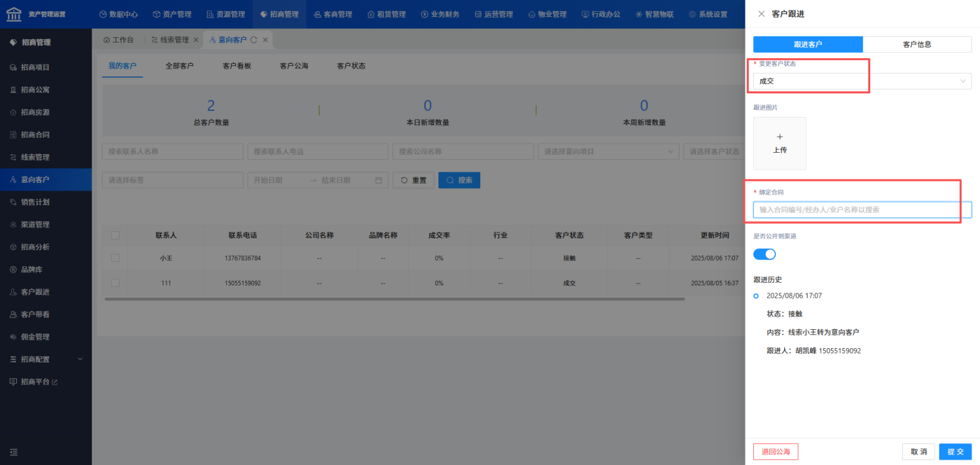
Task: Focus the 搜索联系人电话 input
Action: tap(318, 152)
